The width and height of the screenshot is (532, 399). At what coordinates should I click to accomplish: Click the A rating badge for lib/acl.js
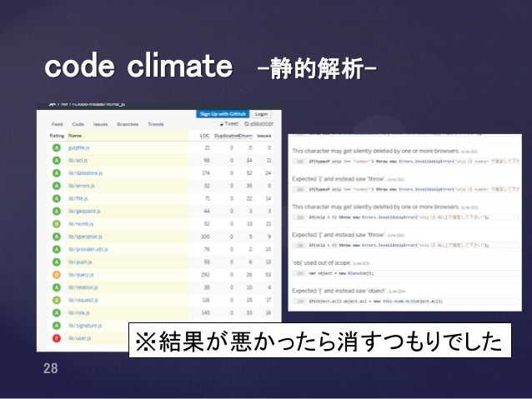tap(57, 160)
